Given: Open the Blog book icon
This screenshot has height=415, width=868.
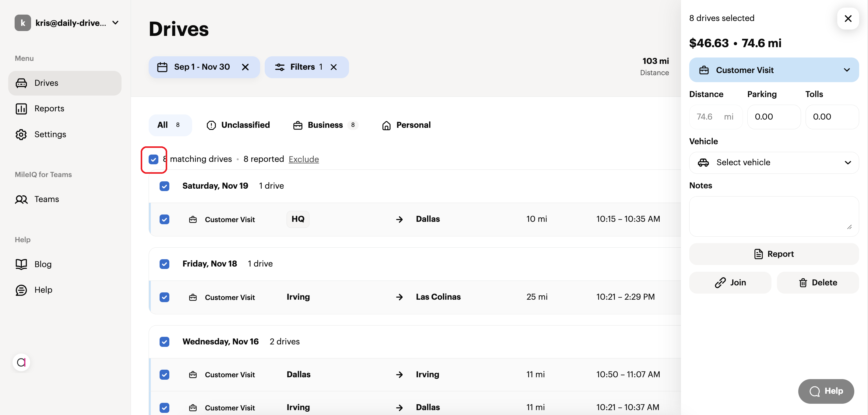Looking at the screenshot, I should [x=21, y=264].
